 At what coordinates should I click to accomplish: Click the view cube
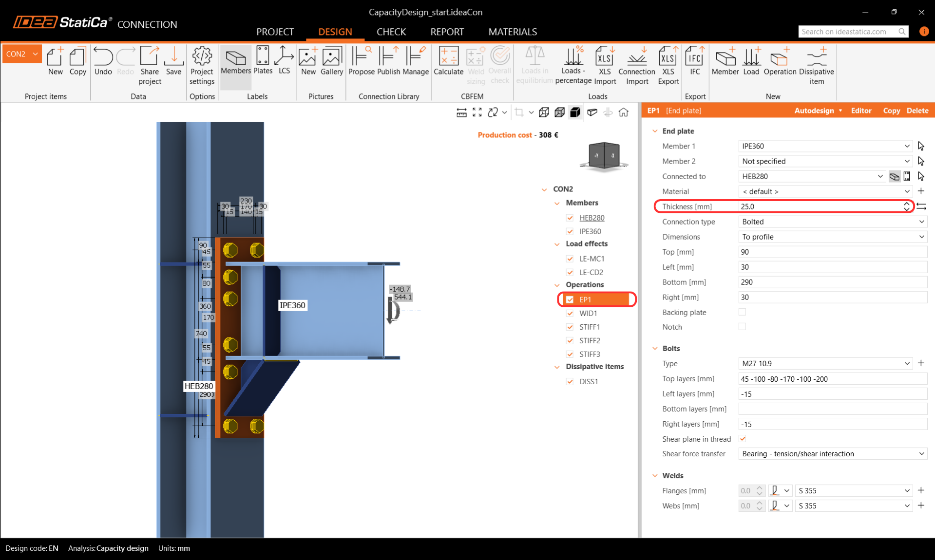[604, 156]
